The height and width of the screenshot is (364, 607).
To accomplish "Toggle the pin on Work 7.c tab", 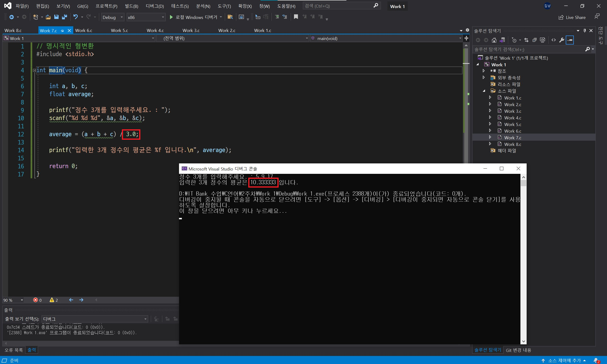I will [62, 31].
